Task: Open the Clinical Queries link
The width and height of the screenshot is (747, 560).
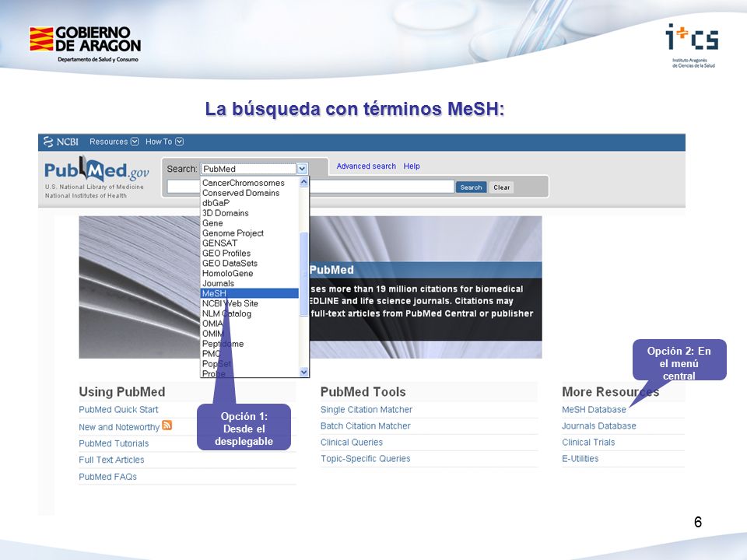Action: [352, 442]
